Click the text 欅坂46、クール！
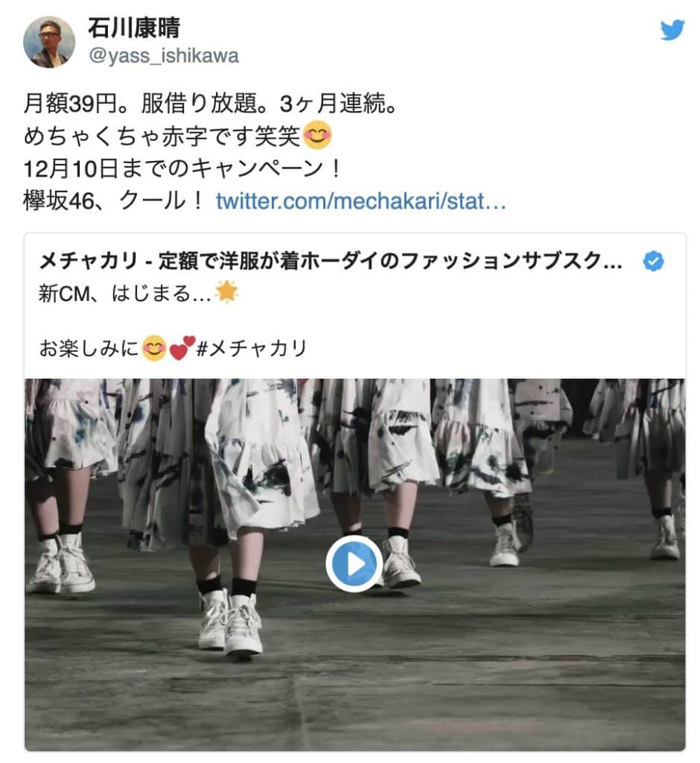The height and width of the screenshot is (763, 700). pyautogui.click(x=114, y=200)
